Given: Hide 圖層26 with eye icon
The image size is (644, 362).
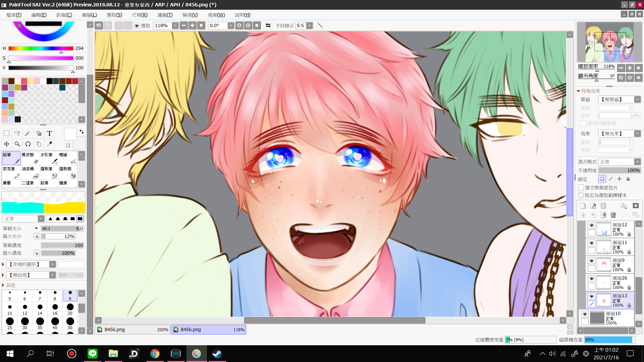Looking at the screenshot, I should [x=591, y=279].
